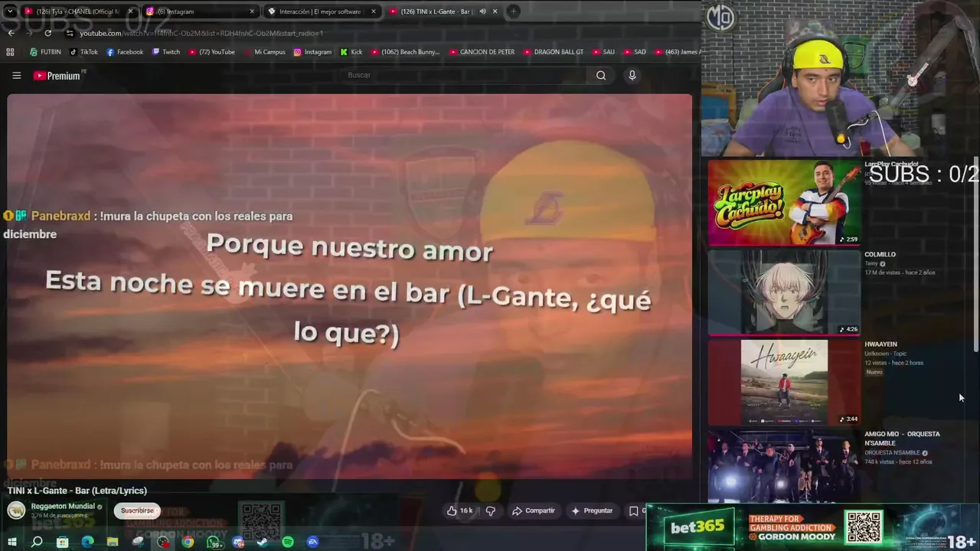Screen dimensions: 980x551
Task: Reload the page with refresh icon
Action: point(47,33)
